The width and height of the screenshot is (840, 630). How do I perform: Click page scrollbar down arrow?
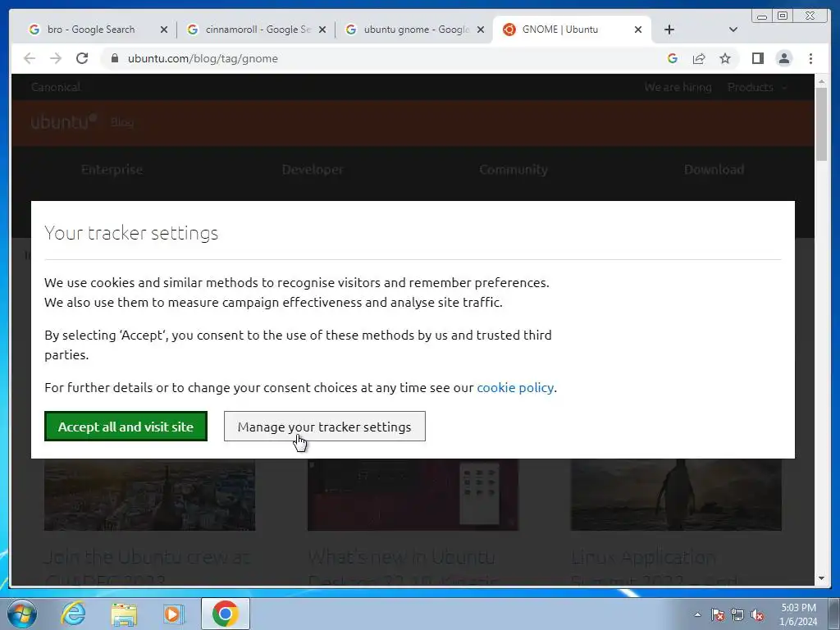[x=822, y=578]
